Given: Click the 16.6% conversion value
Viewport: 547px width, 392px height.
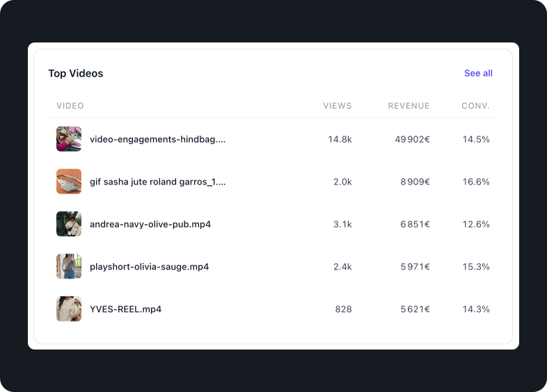Looking at the screenshot, I should pyautogui.click(x=476, y=182).
